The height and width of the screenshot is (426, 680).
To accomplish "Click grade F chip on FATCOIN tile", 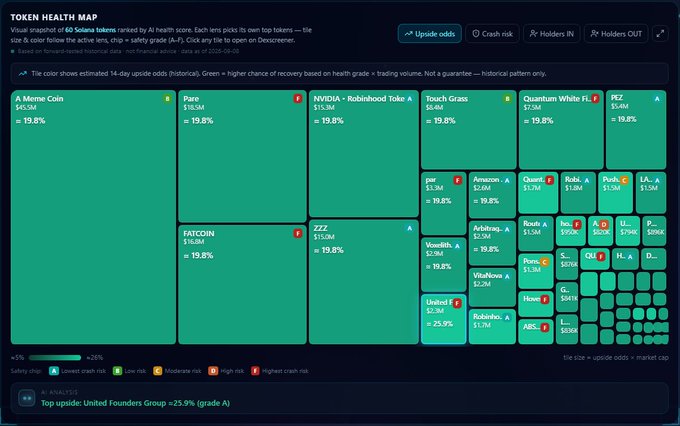I will tap(298, 233).
